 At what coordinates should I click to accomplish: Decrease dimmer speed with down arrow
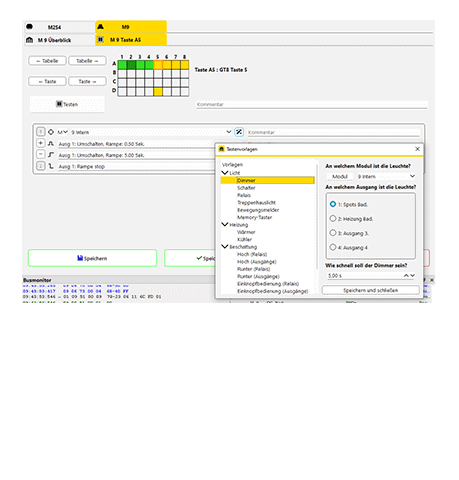pos(413,275)
